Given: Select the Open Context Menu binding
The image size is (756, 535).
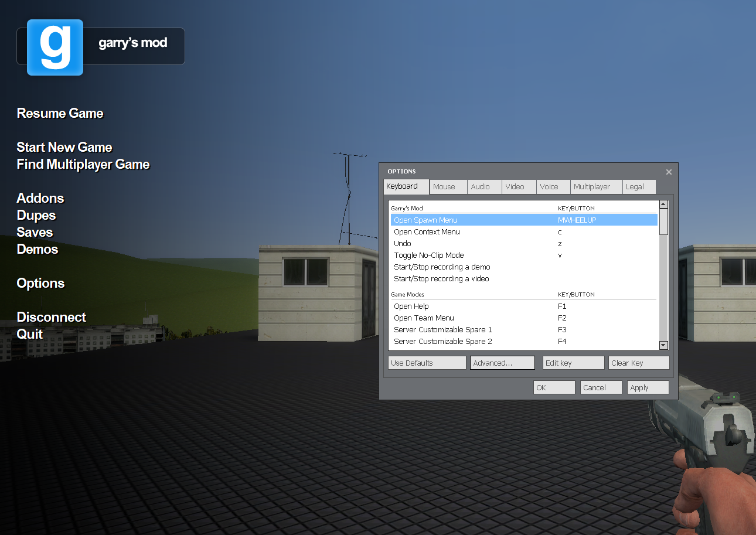Looking at the screenshot, I should point(524,231).
